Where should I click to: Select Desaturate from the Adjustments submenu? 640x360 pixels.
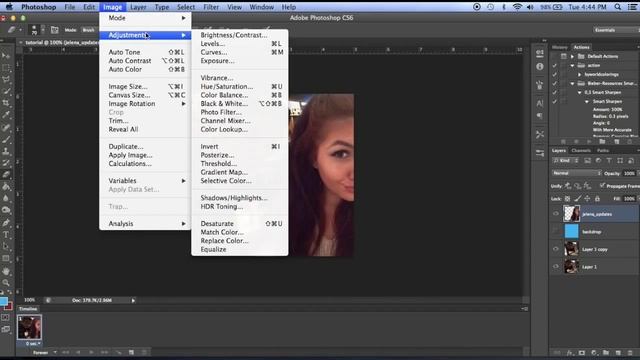(240, 224)
